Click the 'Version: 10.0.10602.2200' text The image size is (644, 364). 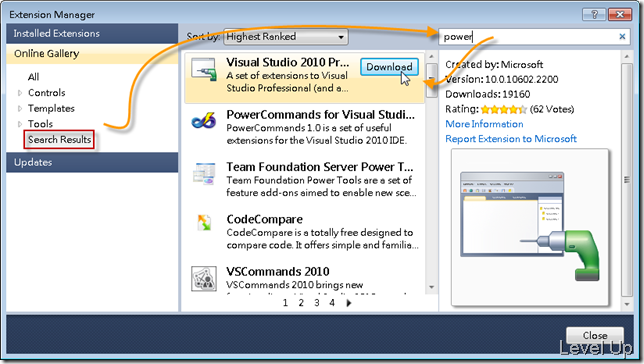pos(501,79)
